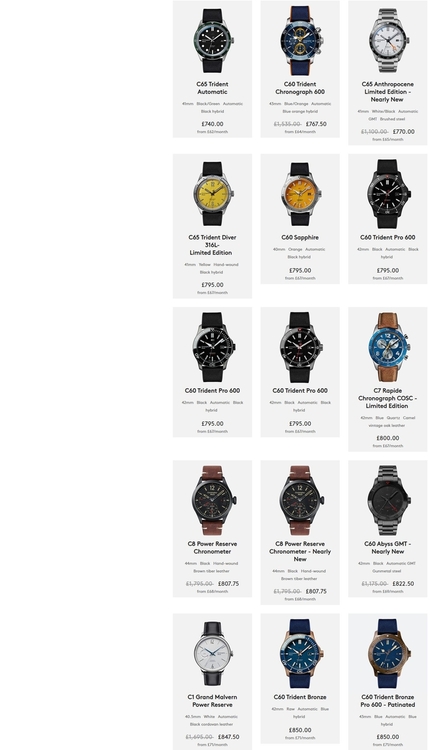Click C60 Trident Bronze Pro 600 Patinated title
The width and height of the screenshot is (430, 750).
point(388,701)
